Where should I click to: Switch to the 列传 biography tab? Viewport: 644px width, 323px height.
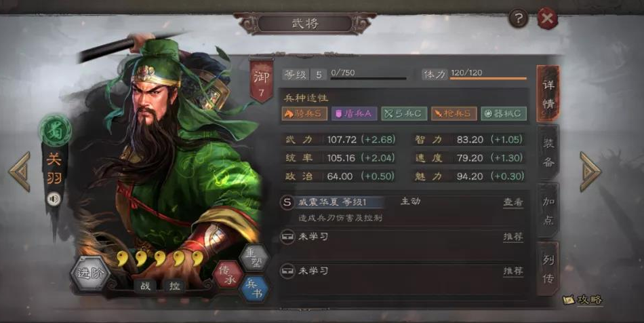(x=548, y=269)
